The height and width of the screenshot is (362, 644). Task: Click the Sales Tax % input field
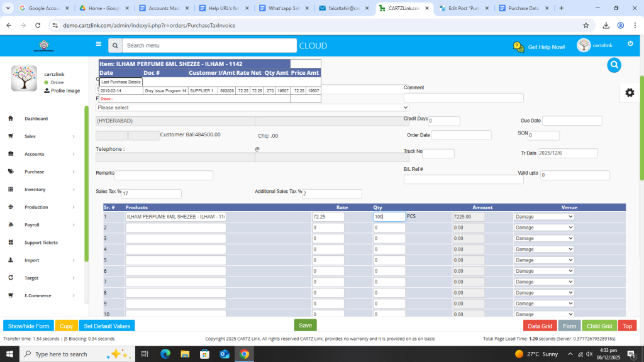[151, 194]
